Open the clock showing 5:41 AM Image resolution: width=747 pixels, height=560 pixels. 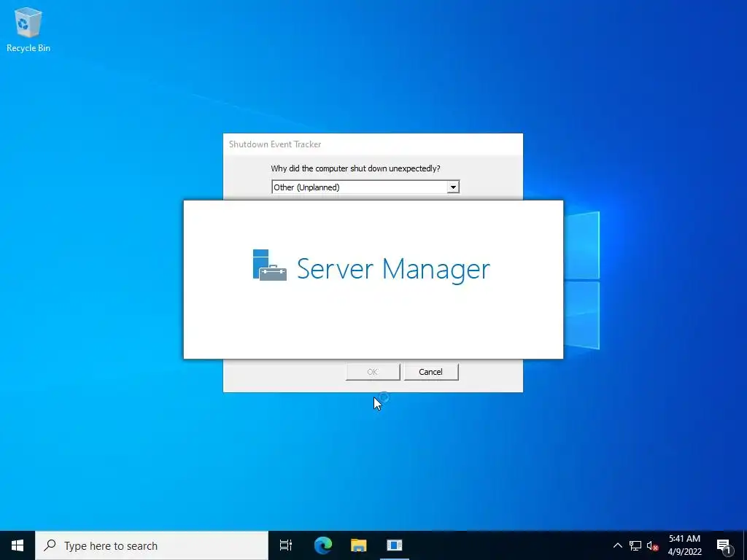tap(684, 545)
